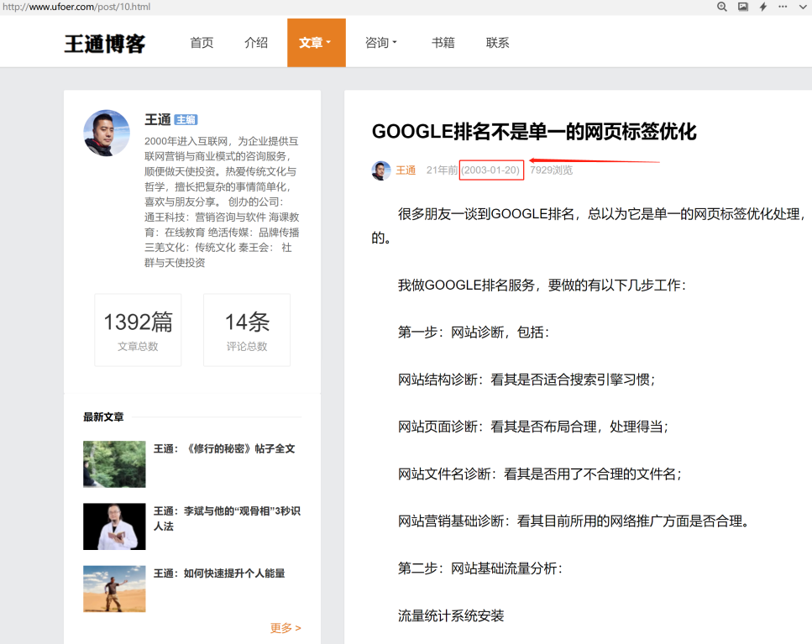Click the line 网站页面诊断
This screenshot has width=812, height=644.
click(533, 427)
